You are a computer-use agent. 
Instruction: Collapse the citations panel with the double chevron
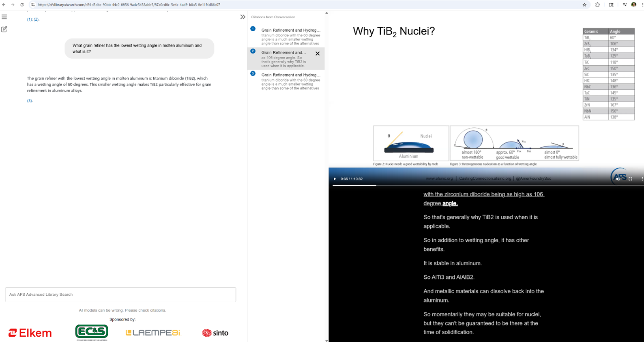click(x=243, y=17)
